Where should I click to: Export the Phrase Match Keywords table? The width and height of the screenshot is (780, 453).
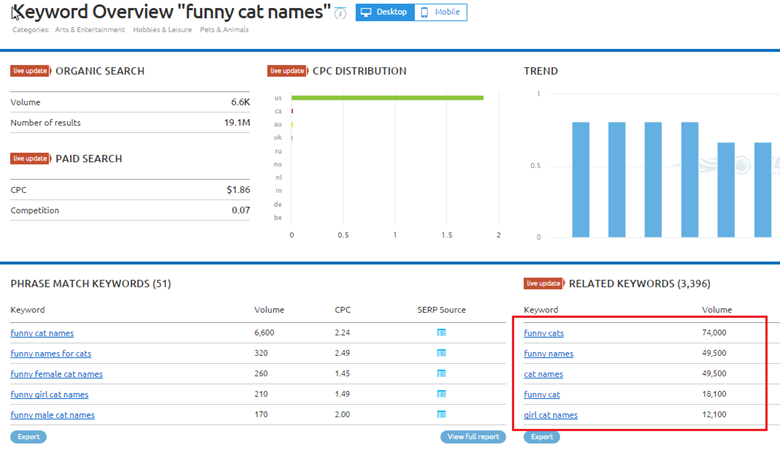[28, 437]
